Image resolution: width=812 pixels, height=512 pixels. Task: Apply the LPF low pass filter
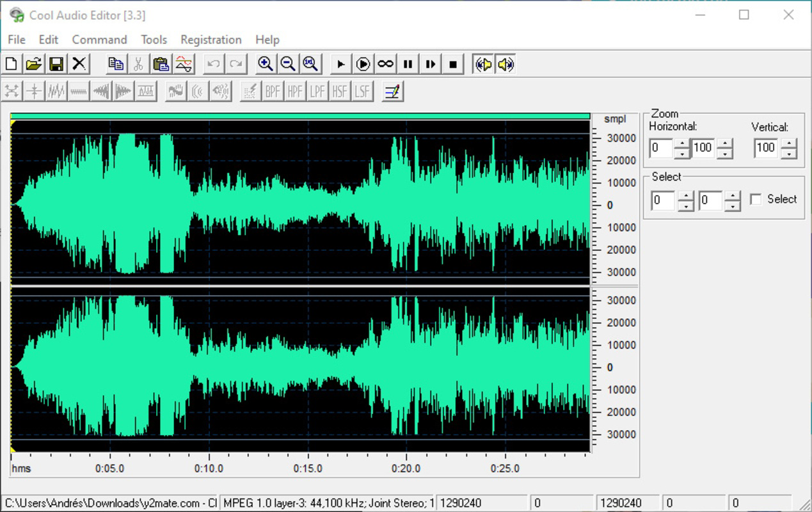pos(318,92)
